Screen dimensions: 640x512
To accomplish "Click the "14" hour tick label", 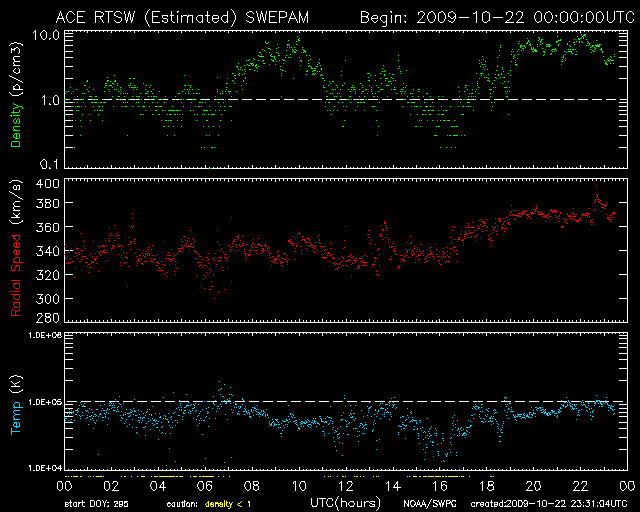I will (x=393, y=486).
